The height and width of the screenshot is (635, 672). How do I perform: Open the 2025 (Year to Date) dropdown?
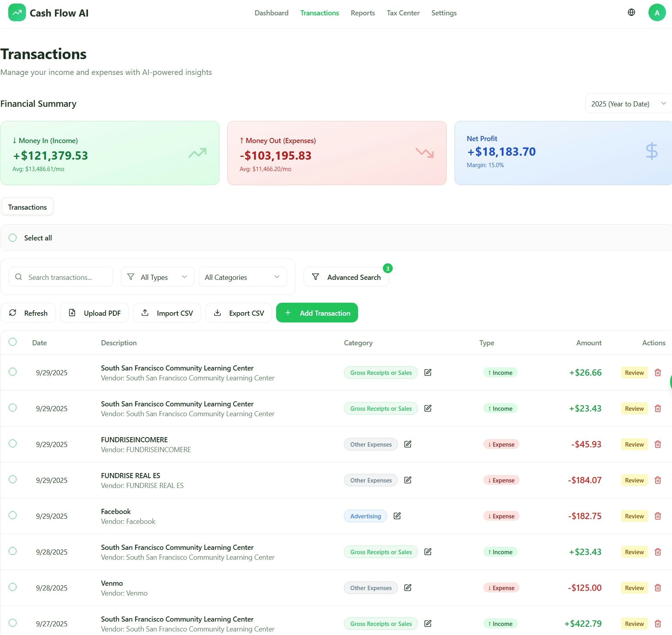[x=627, y=103]
